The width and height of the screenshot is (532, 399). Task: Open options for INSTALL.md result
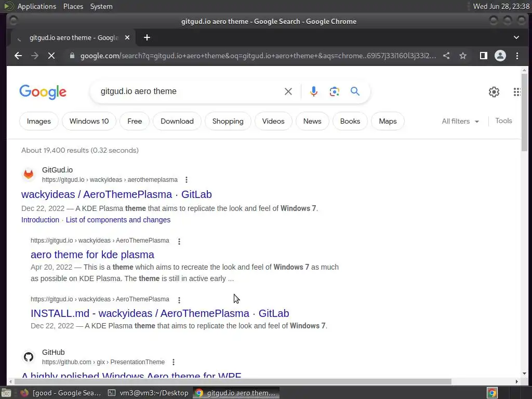[179, 300]
